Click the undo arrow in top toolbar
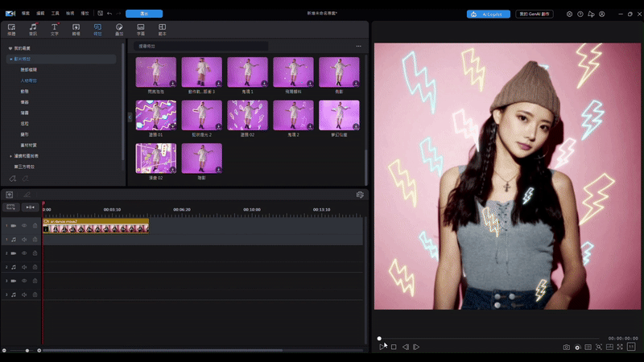The height and width of the screenshot is (362, 644). 109,14
